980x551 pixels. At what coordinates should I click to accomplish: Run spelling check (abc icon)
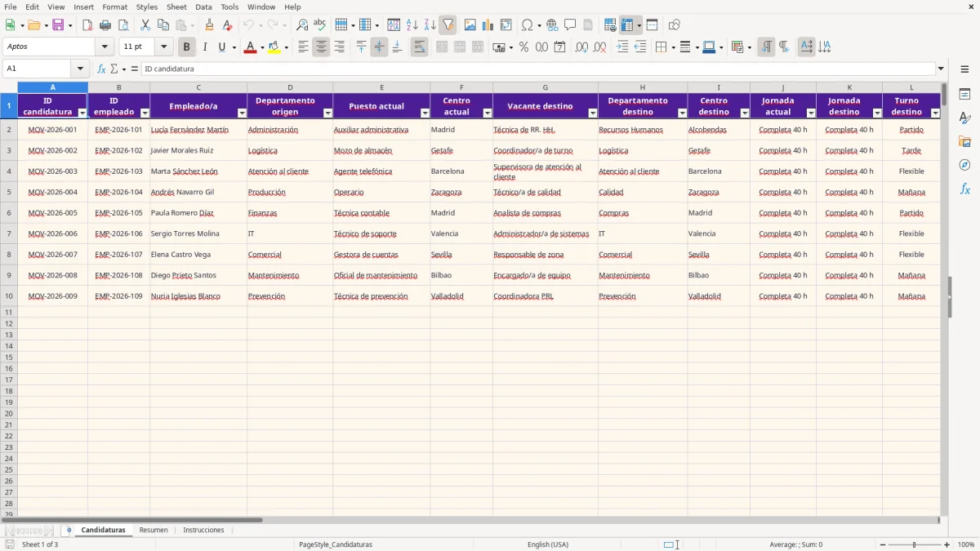tap(320, 25)
